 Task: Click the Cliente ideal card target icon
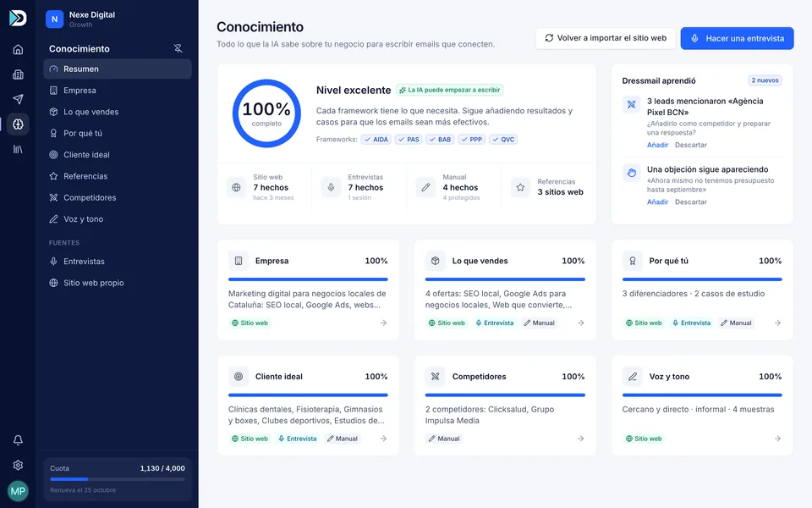click(239, 376)
